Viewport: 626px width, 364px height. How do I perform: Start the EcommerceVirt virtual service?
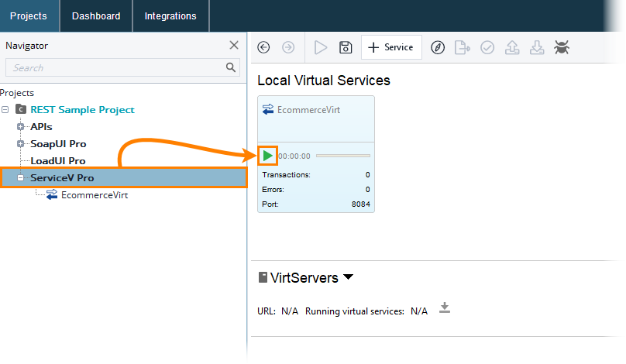[x=267, y=156]
